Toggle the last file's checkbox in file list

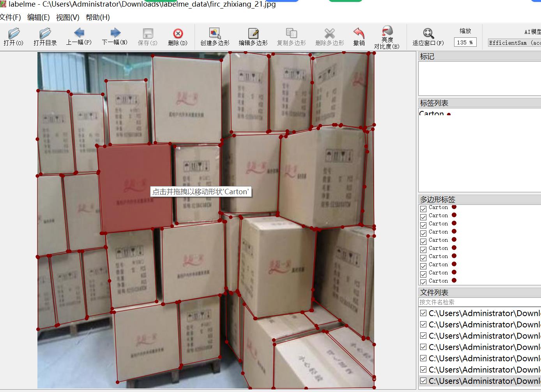[423, 380]
